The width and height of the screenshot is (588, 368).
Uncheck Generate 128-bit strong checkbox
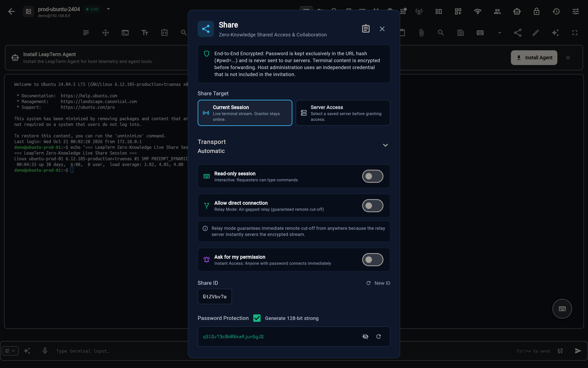(257, 318)
